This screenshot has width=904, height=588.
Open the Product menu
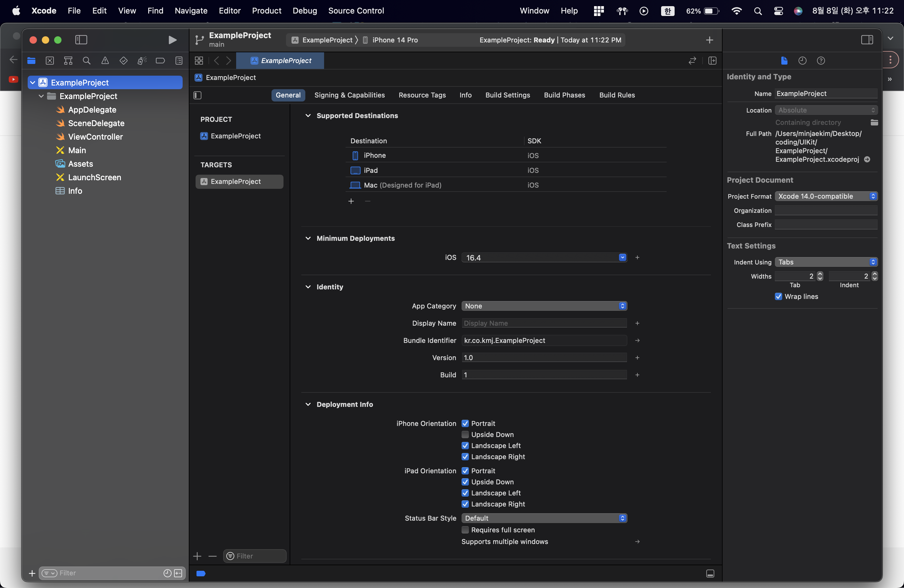click(266, 11)
